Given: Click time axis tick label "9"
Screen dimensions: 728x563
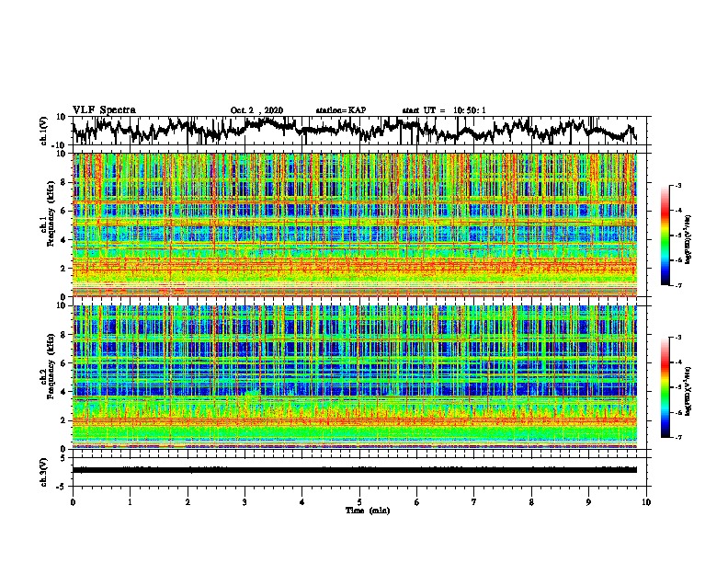Looking at the screenshot, I should (588, 502).
